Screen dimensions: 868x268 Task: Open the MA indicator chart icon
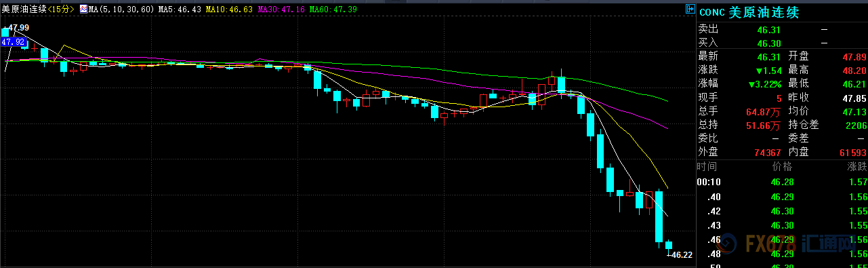tap(84, 10)
